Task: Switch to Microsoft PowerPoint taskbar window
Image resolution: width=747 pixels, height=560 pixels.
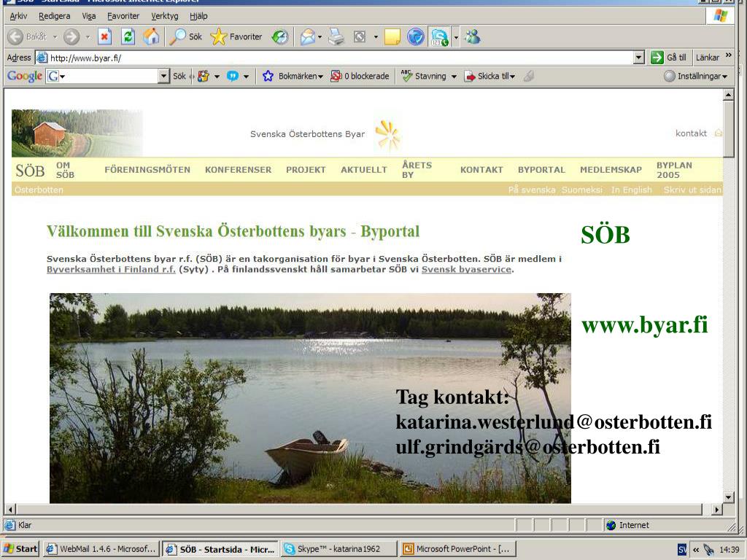Action: (x=458, y=548)
